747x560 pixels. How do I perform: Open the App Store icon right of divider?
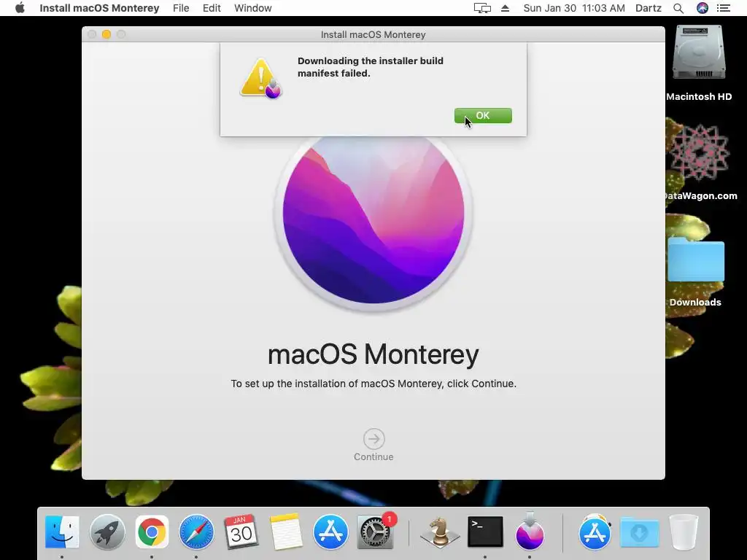tap(595, 532)
